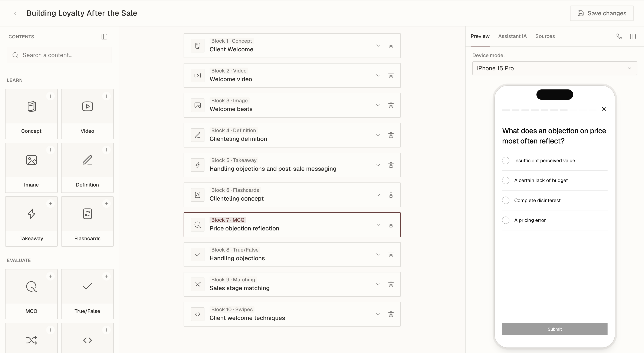The width and height of the screenshot is (644, 353).
Task: Toggle the right preview panel layout icon
Action: coord(633,36)
